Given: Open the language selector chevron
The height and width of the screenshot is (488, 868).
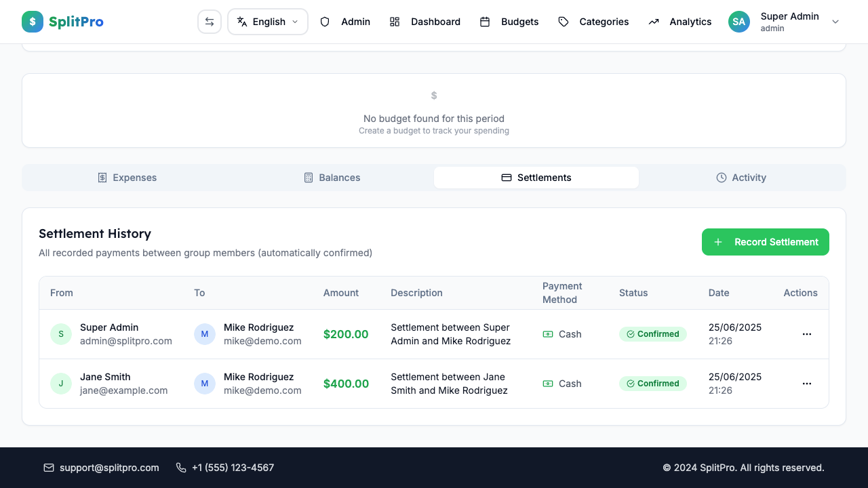Looking at the screenshot, I should (296, 21).
